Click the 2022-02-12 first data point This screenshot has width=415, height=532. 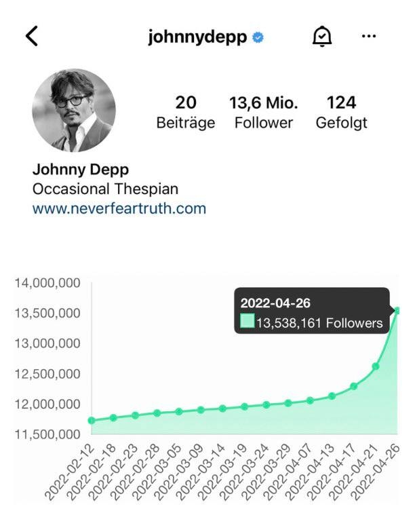click(x=92, y=421)
